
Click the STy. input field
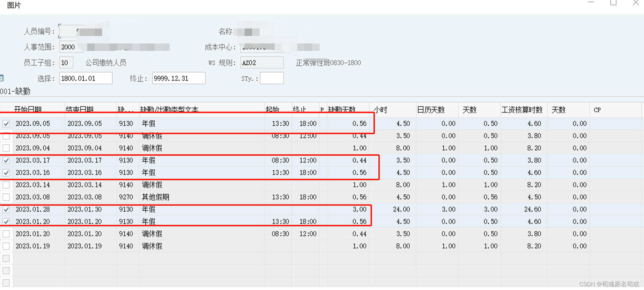(x=271, y=78)
